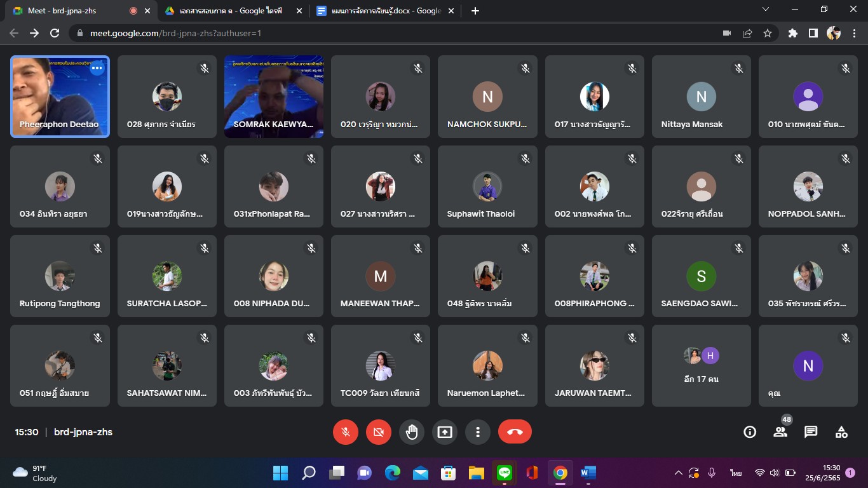Click MANEEWAN THAP participant avatar
This screenshot has height=488, width=868.
pyautogui.click(x=381, y=276)
